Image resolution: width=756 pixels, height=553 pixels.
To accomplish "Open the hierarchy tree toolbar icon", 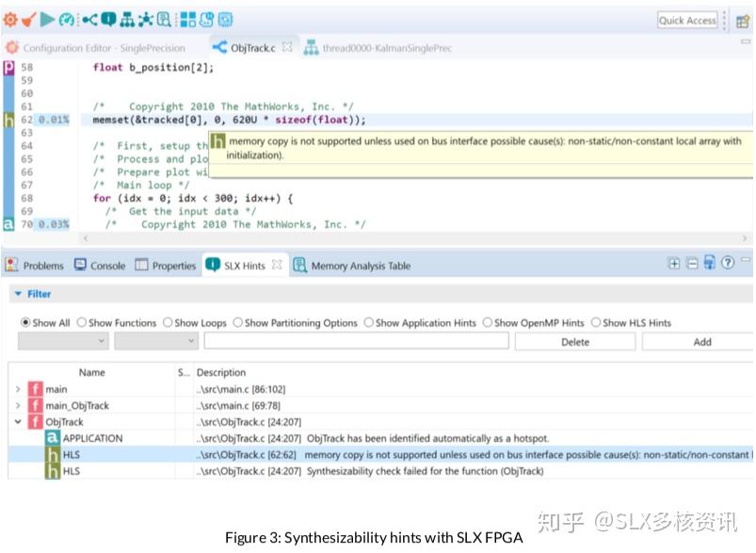I will [x=127, y=20].
